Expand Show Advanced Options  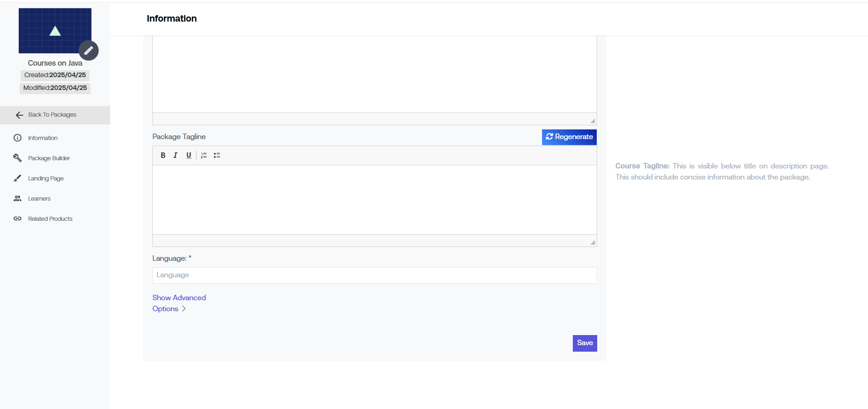point(179,303)
